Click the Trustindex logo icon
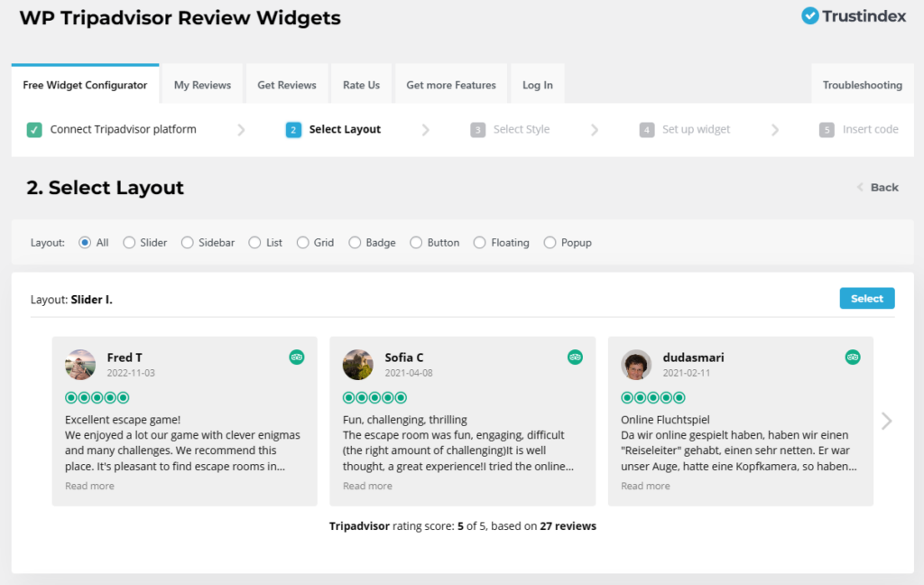 tap(809, 15)
